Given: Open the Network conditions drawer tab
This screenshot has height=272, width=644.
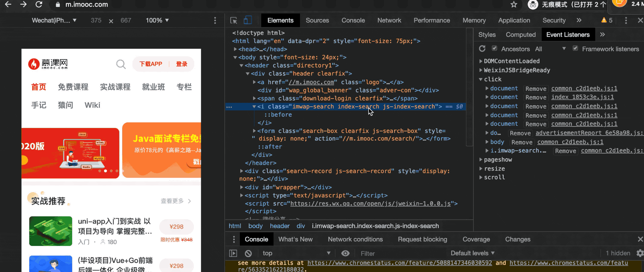Looking at the screenshot, I should point(355,239).
